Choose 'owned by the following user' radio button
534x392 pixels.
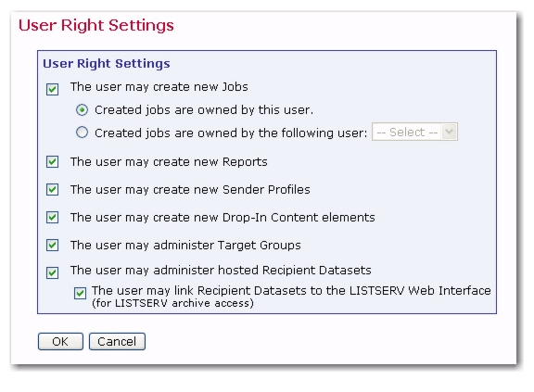point(83,133)
